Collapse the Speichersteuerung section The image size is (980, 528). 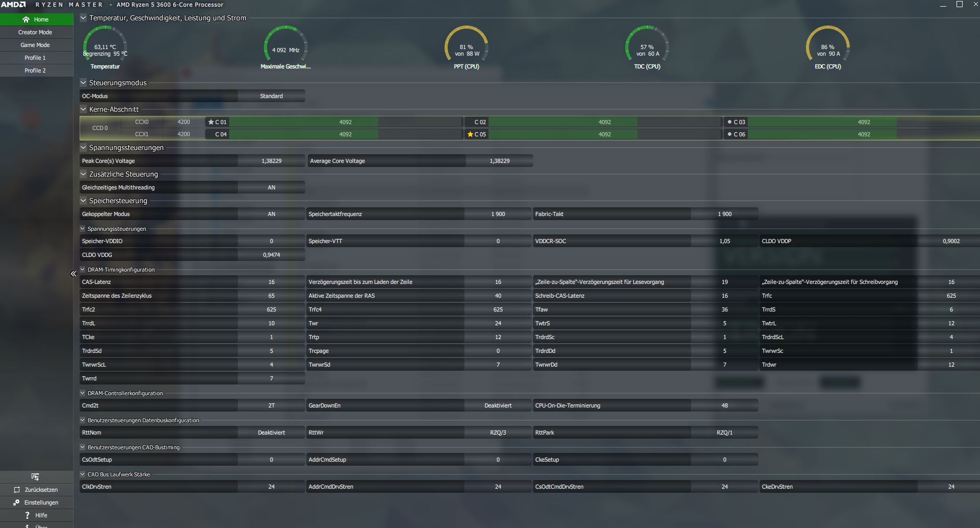click(83, 200)
